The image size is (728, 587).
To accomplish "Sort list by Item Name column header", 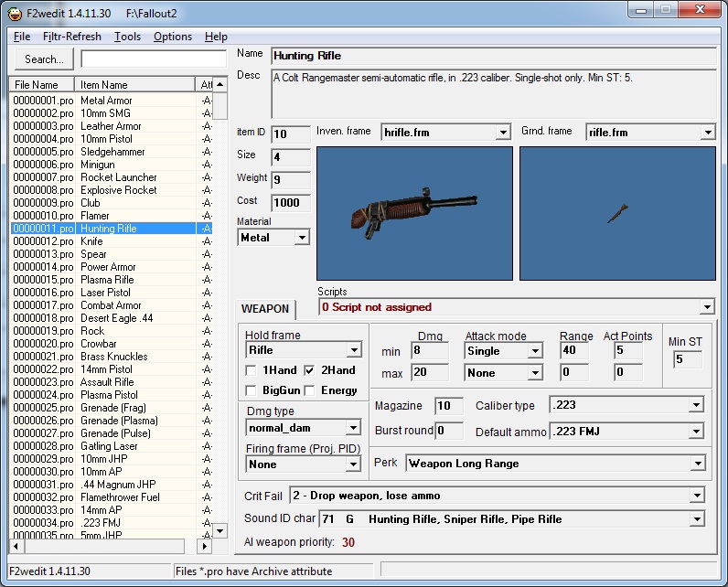I will click(134, 85).
